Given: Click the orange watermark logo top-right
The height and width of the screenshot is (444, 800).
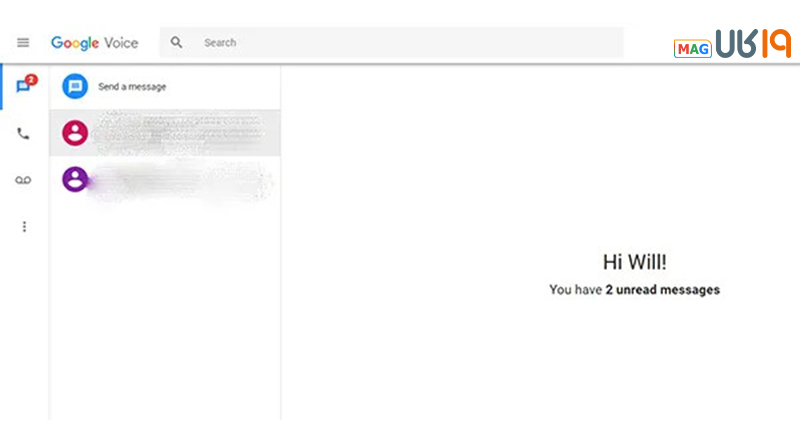Looking at the screenshot, I should 753,44.
